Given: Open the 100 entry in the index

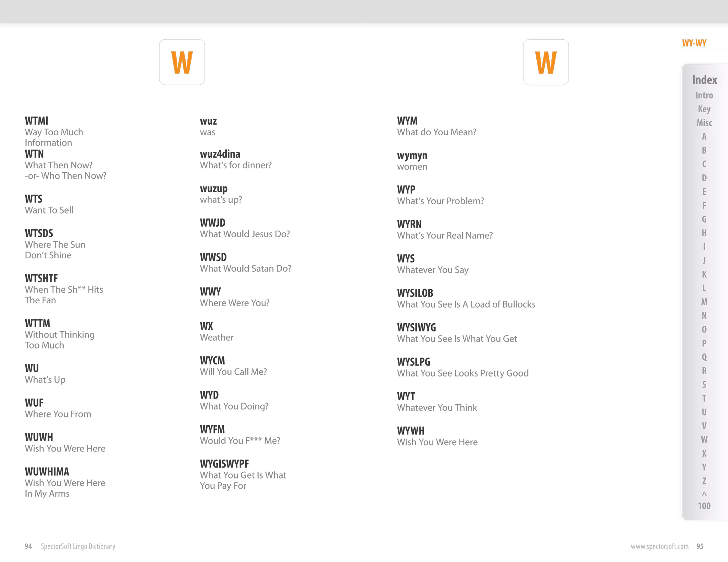Looking at the screenshot, I should click(x=704, y=506).
